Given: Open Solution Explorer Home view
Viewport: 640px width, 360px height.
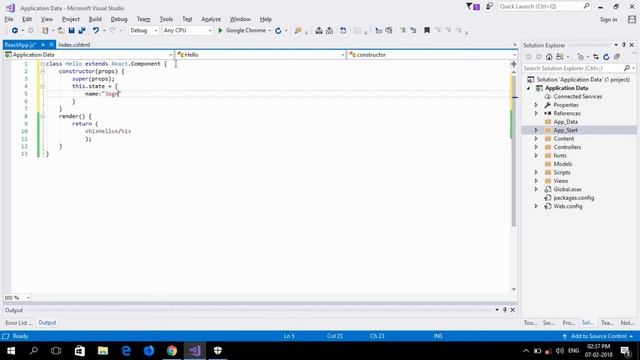Looking at the screenshot, I should [549, 57].
